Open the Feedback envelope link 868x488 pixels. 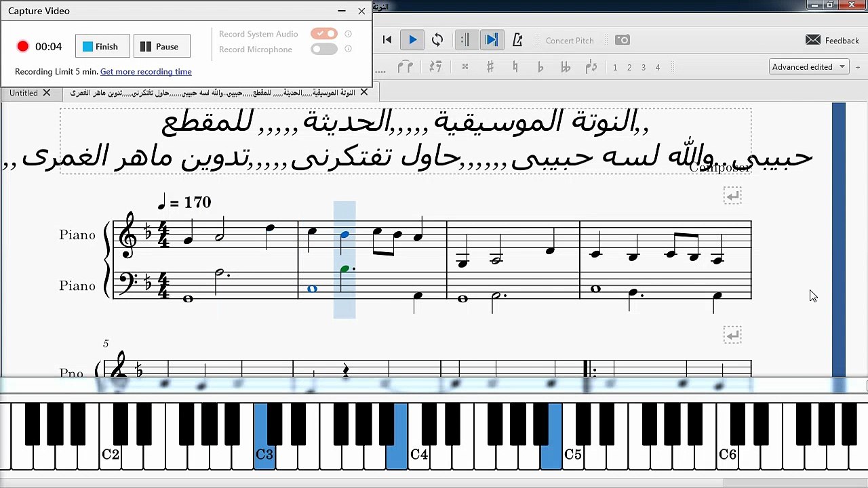point(832,41)
